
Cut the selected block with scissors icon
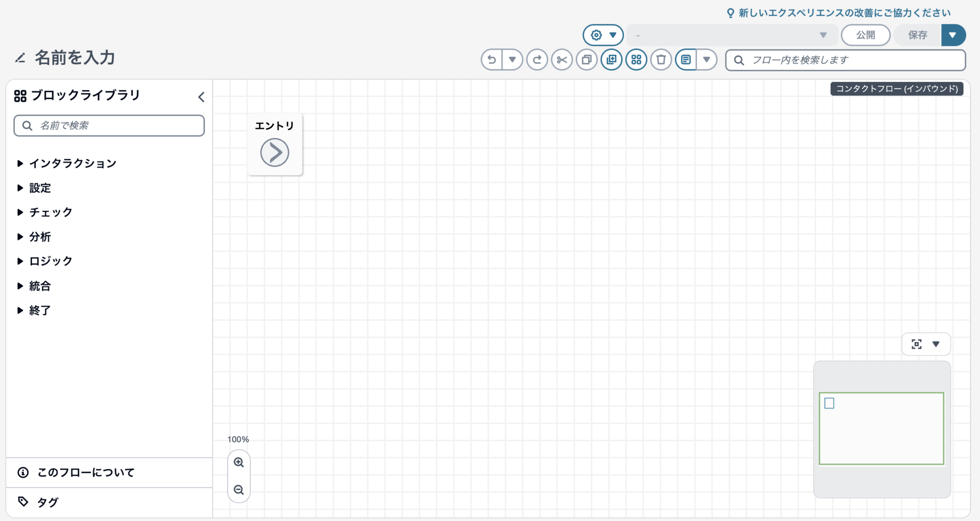coord(563,59)
